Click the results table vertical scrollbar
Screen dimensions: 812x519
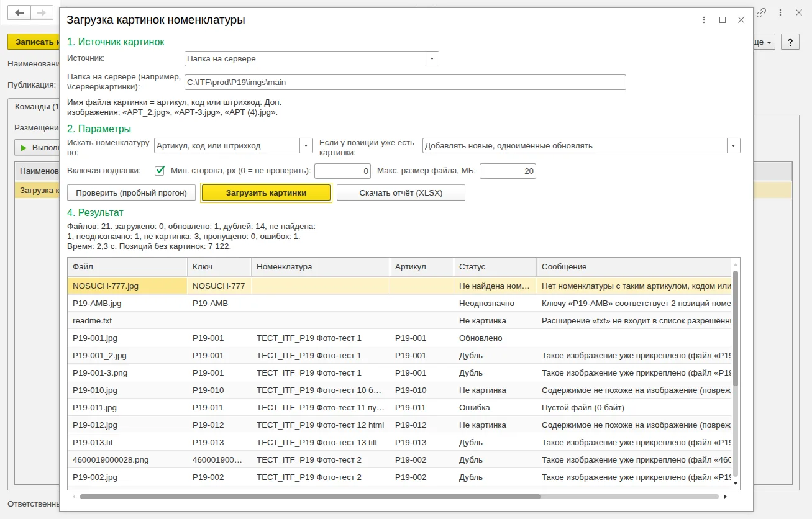pyautogui.click(x=736, y=329)
